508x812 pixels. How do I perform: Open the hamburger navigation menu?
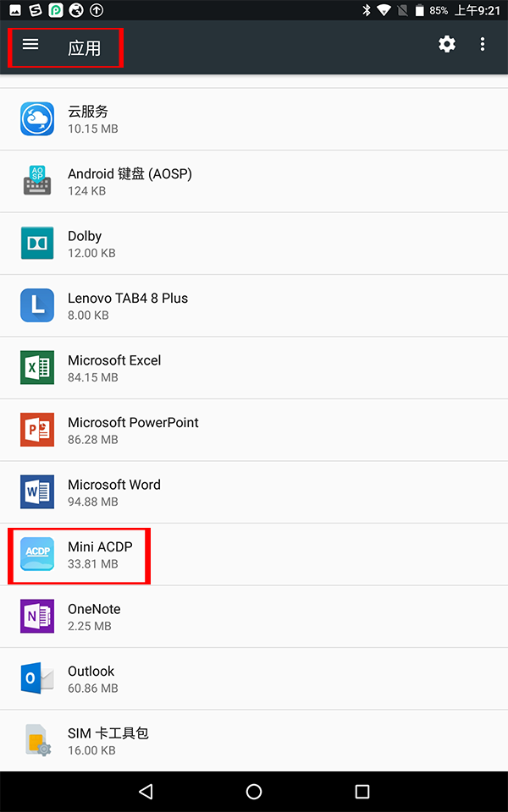30,45
